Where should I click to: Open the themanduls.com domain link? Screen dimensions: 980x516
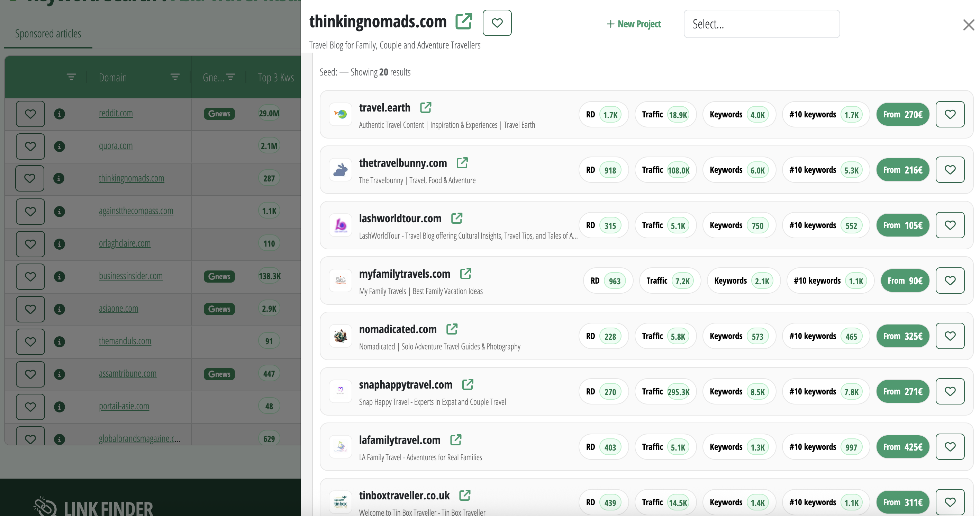click(x=125, y=341)
